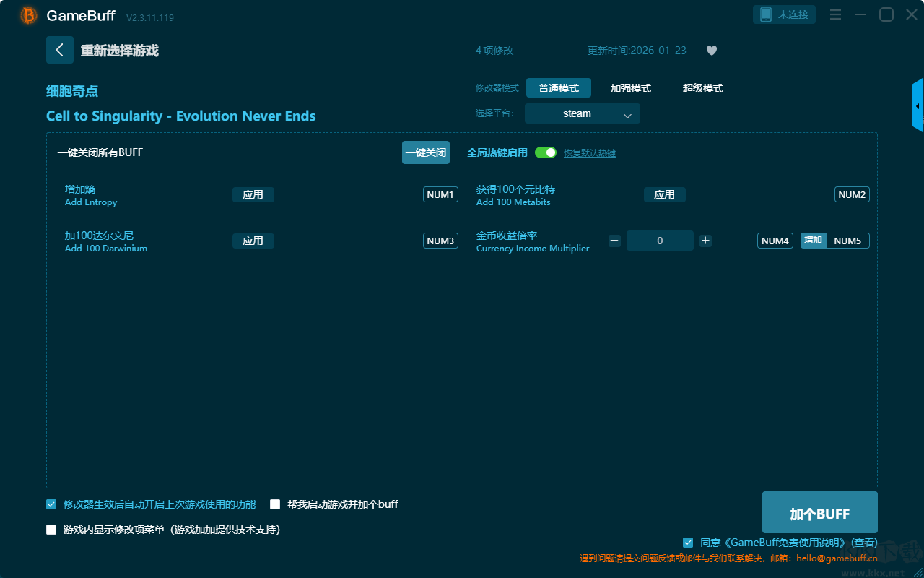Viewport: 924px width, 578px height.
Task: Switch to 加强模式 trainer mode
Action: (631, 88)
